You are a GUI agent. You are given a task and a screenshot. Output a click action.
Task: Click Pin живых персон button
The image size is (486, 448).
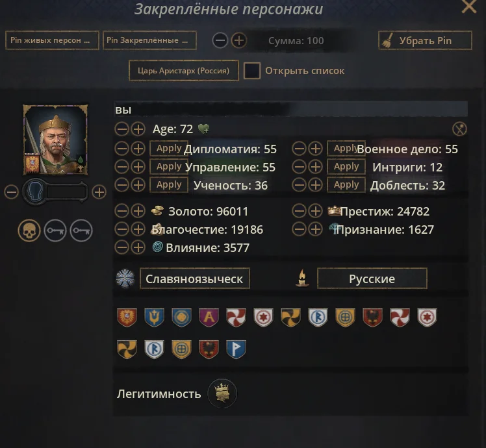coord(52,40)
